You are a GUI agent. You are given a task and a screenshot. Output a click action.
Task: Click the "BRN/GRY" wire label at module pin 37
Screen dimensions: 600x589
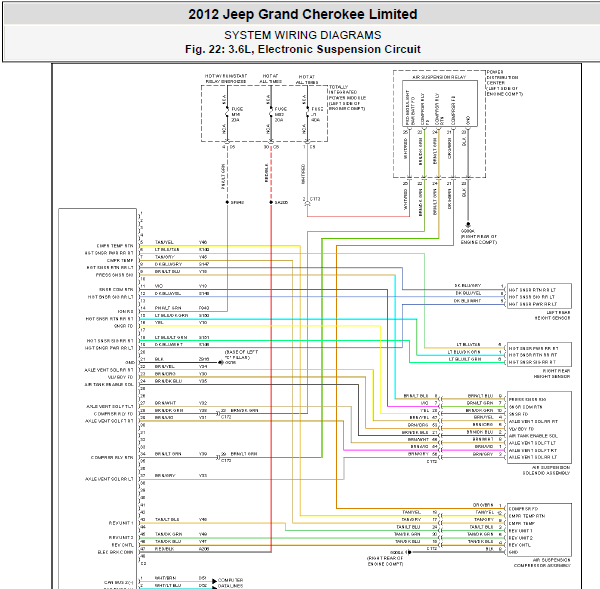click(x=165, y=476)
